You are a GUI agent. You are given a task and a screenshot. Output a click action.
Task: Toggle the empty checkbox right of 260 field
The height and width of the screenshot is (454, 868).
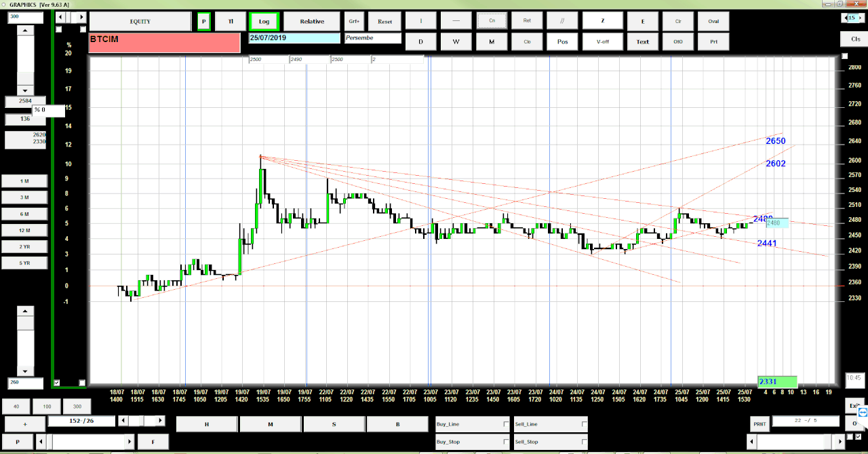tap(82, 383)
